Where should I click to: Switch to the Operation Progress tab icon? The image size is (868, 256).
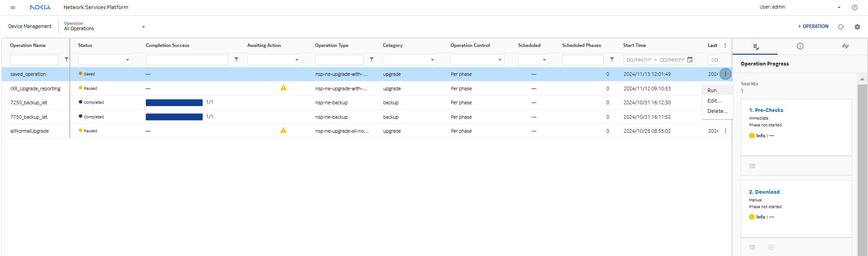756,47
